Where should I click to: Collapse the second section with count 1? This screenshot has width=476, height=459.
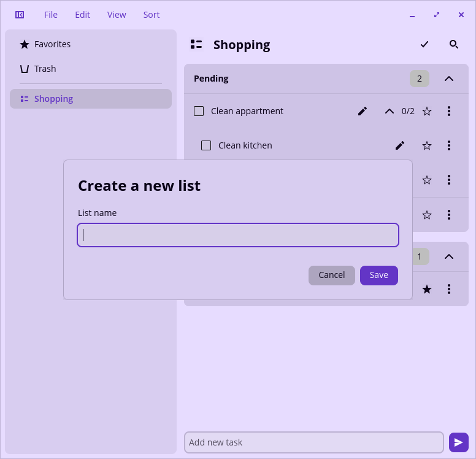coord(449,256)
